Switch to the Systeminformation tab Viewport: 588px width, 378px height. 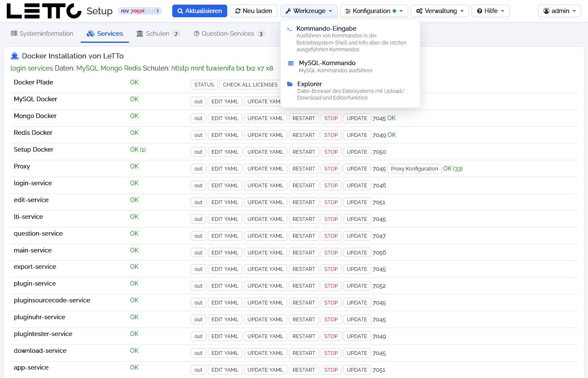pos(42,34)
